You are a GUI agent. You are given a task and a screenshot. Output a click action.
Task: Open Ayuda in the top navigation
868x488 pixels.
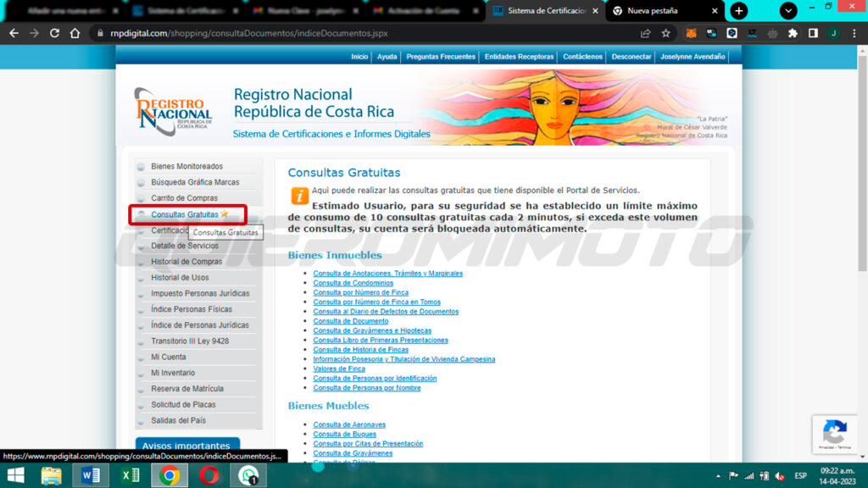[387, 57]
